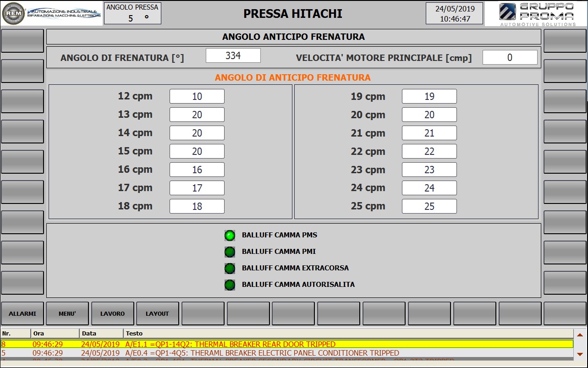The height and width of the screenshot is (368, 588).
Task: Click the BALLUFF CAMMA EXTRACORSA indicator light
Action: pyautogui.click(x=230, y=269)
